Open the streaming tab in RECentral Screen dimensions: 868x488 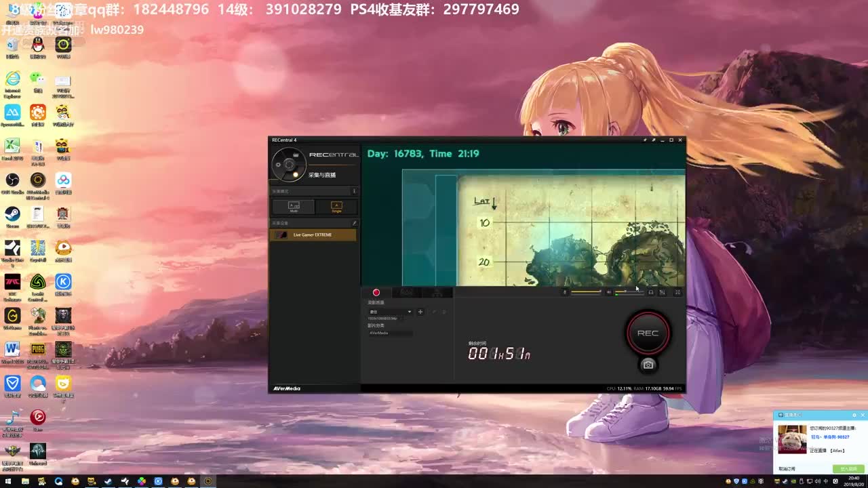point(406,292)
